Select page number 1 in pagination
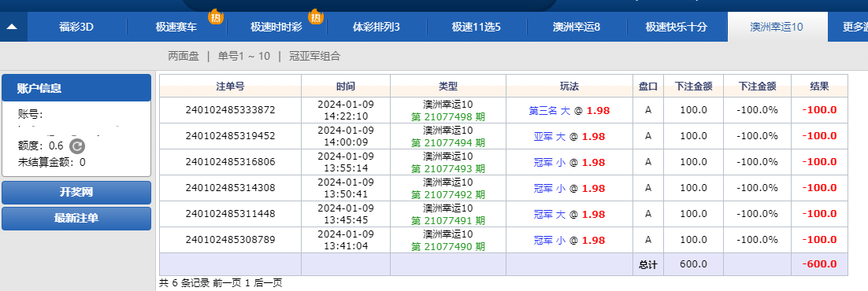The width and height of the screenshot is (868, 291). (x=247, y=283)
